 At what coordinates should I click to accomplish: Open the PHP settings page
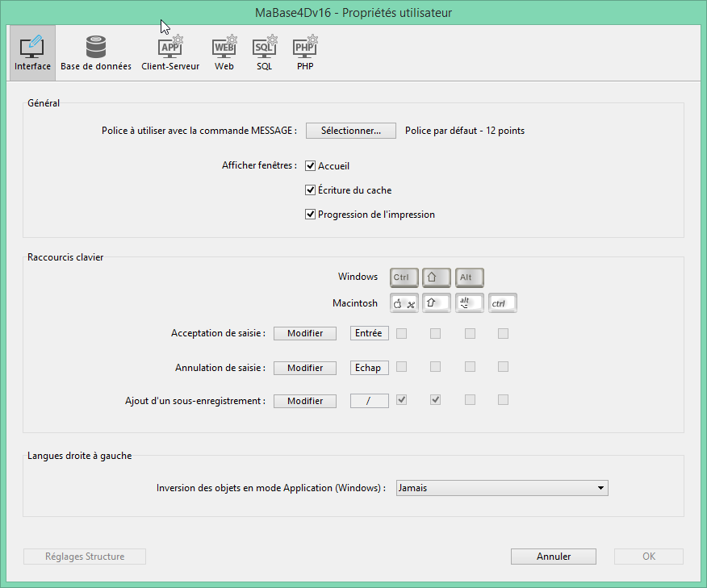305,53
